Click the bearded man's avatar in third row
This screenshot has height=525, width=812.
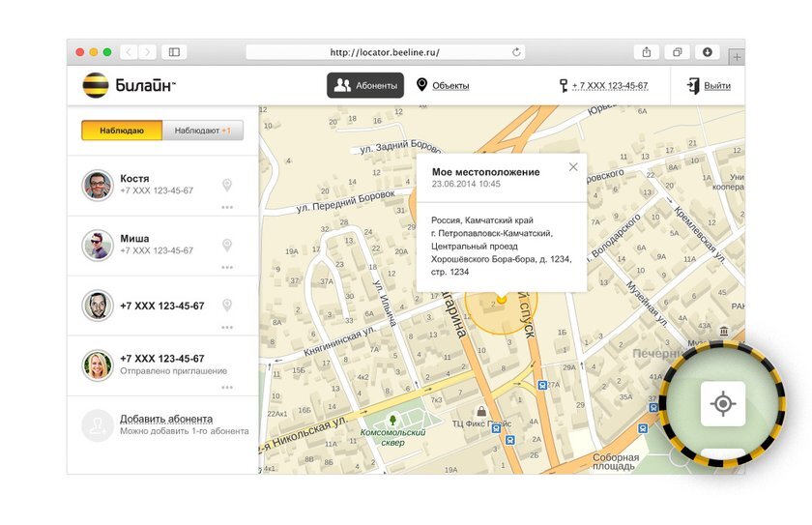[98, 306]
